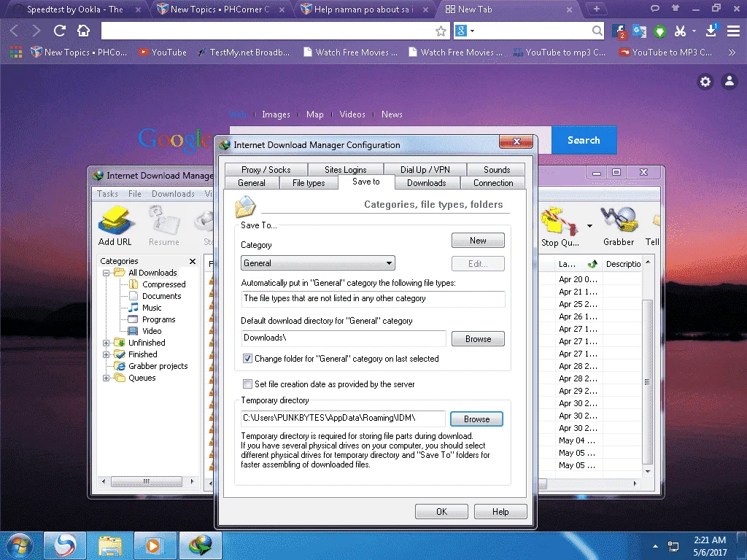The width and height of the screenshot is (747, 560).
Task: Collapse the All Downloads tree node
Action: pyautogui.click(x=107, y=273)
